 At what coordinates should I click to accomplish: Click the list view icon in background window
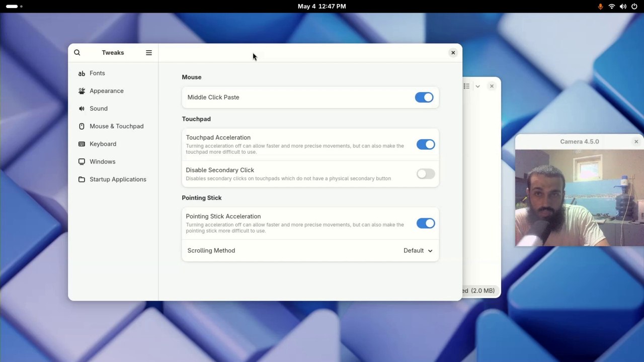[x=466, y=86]
